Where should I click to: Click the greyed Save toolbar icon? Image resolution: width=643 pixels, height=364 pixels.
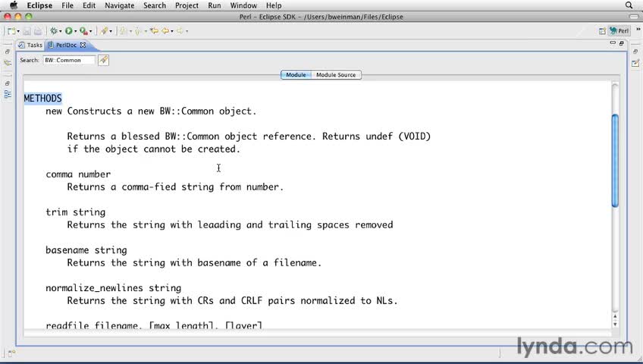[27, 31]
